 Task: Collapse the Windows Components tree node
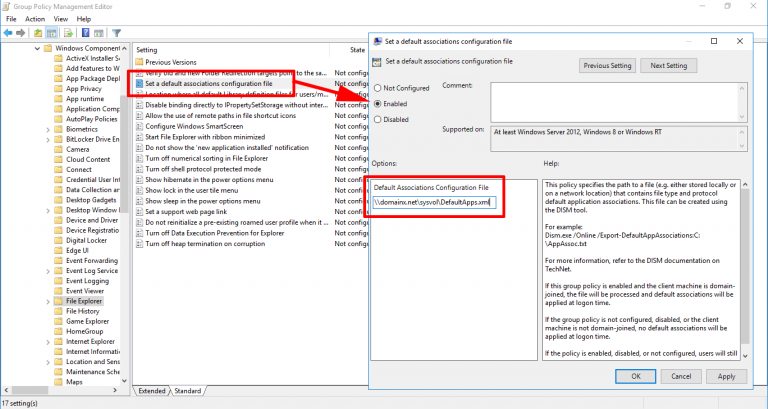point(37,48)
